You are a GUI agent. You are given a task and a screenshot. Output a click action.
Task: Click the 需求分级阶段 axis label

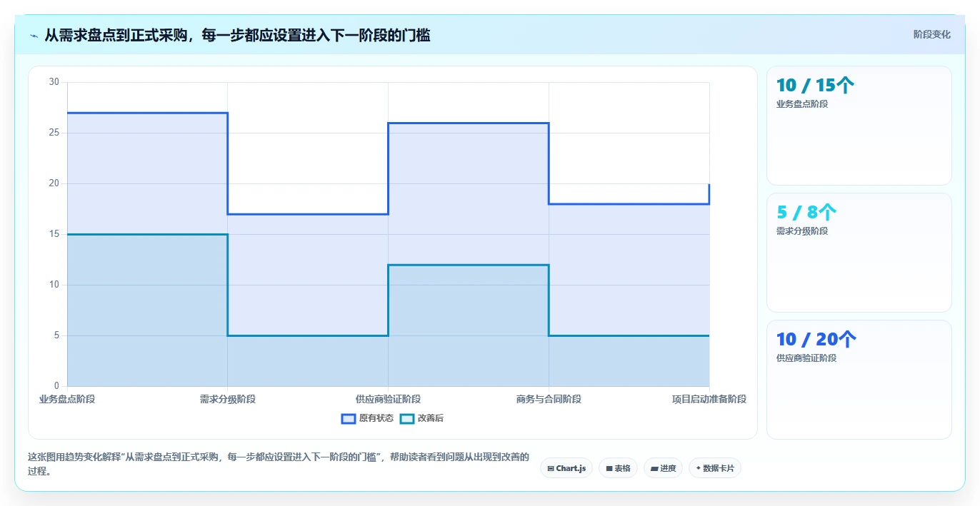coord(228,399)
